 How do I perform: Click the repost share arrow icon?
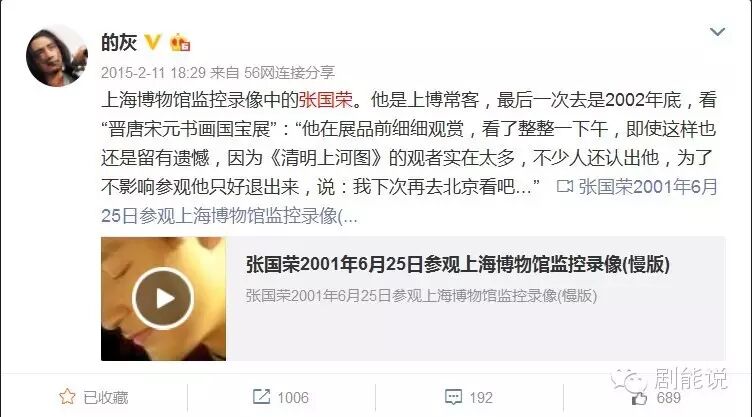tap(261, 396)
